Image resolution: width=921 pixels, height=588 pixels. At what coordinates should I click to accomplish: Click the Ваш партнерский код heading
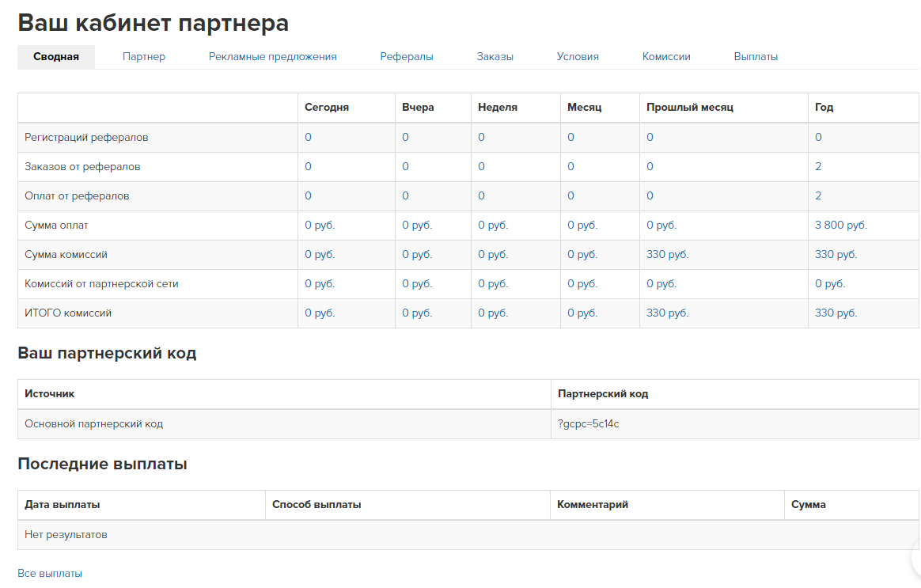107,353
